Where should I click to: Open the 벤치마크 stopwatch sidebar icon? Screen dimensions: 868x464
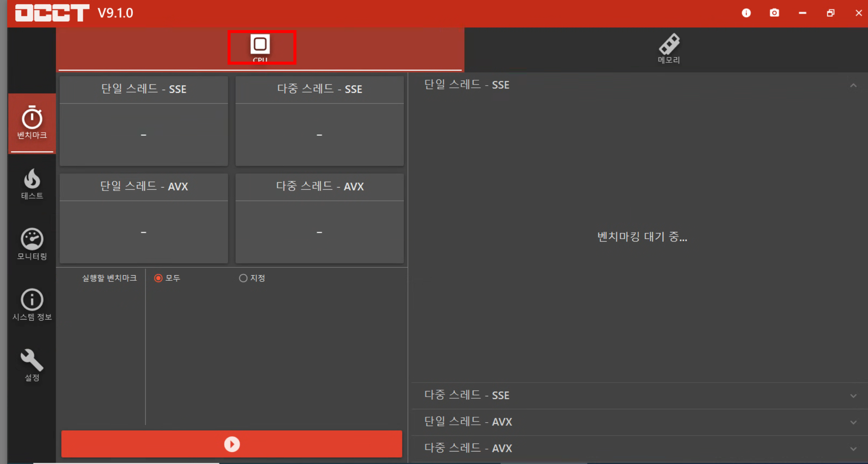coord(32,122)
